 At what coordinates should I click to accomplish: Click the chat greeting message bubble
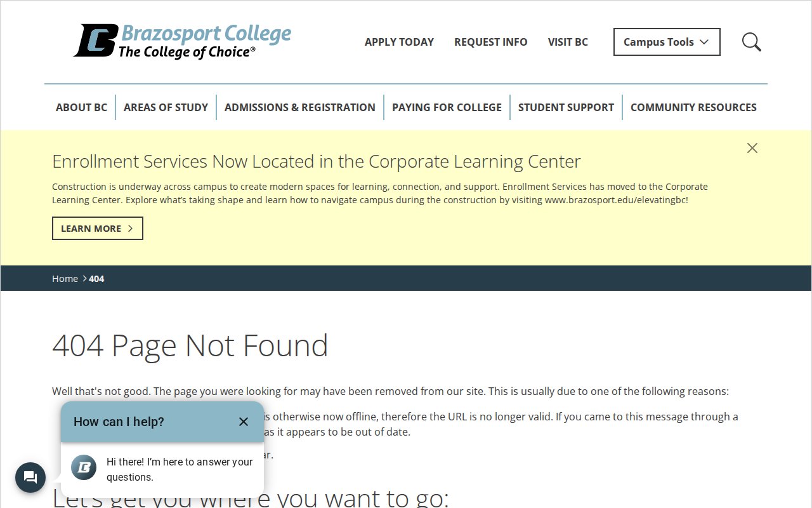coord(180,470)
